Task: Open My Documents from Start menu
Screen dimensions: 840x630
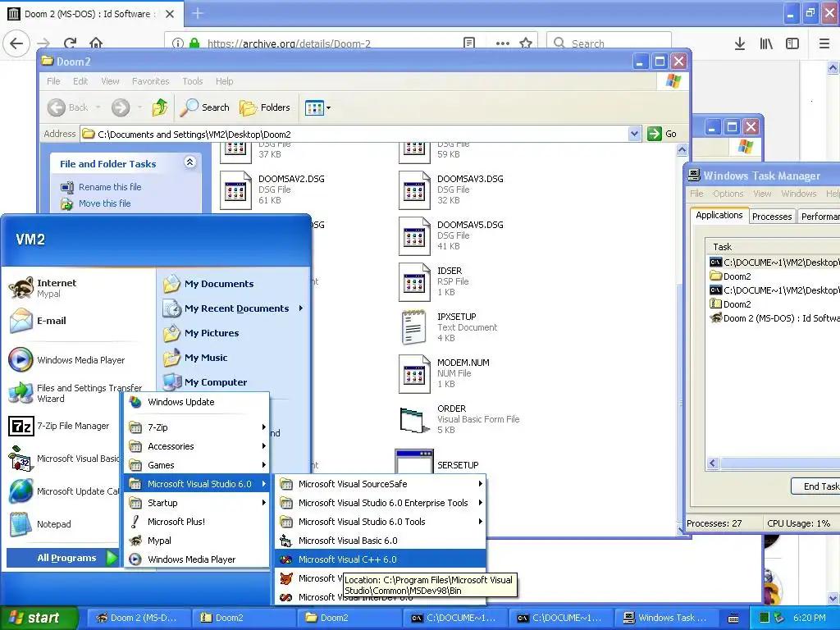Action: pyautogui.click(x=234, y=283)
